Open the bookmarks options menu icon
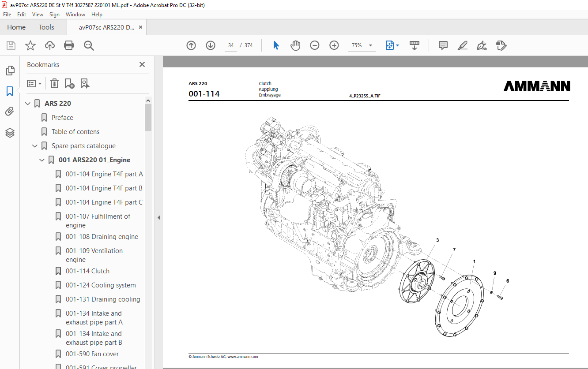Screen dimensions: 588x369 34,83
